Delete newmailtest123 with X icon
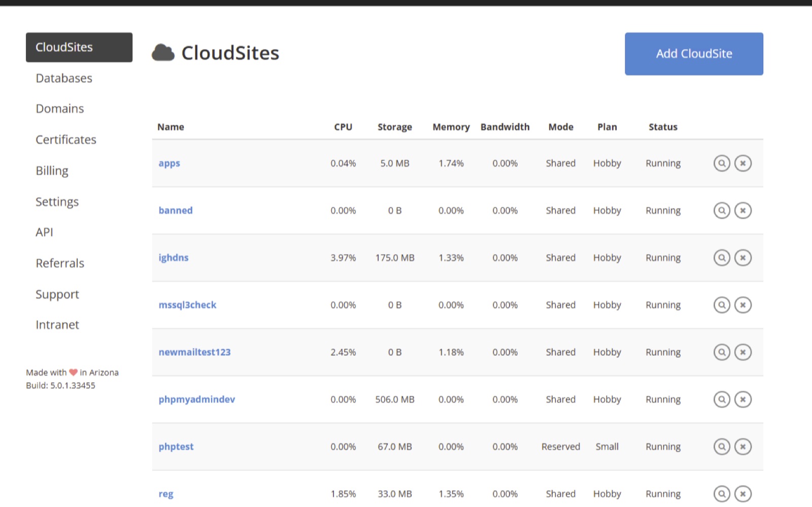Screen dimensions: 812x507 pos(743,352)
